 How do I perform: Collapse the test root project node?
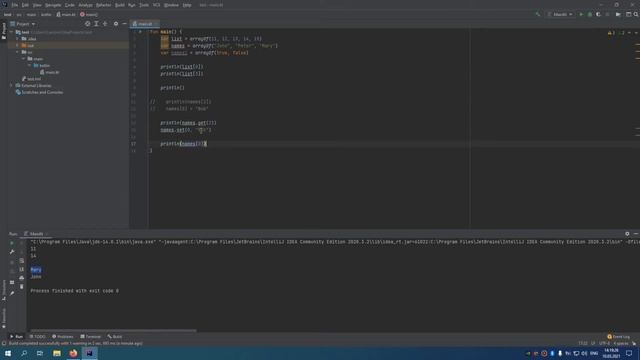coord(11,32)
